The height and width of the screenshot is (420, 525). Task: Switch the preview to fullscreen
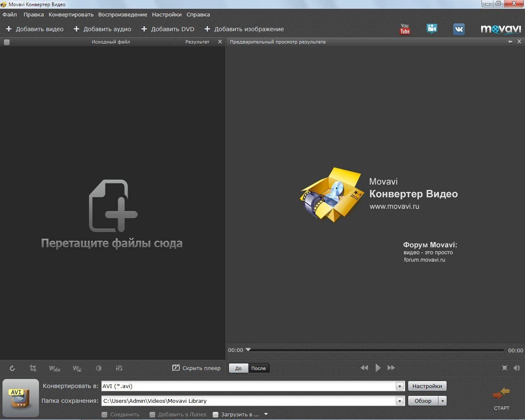coord(504,368)
